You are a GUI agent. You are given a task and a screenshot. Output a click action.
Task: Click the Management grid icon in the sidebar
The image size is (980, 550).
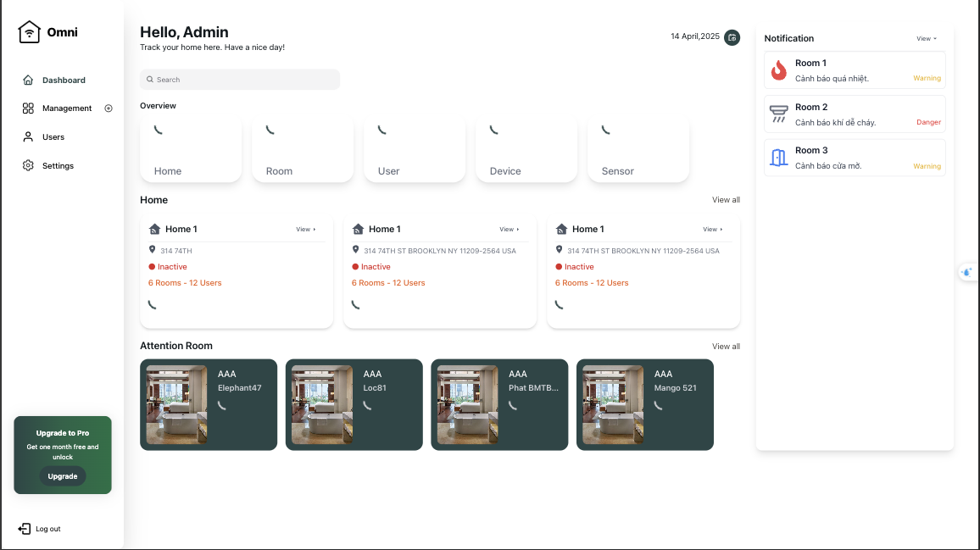[x=28, y=108]
